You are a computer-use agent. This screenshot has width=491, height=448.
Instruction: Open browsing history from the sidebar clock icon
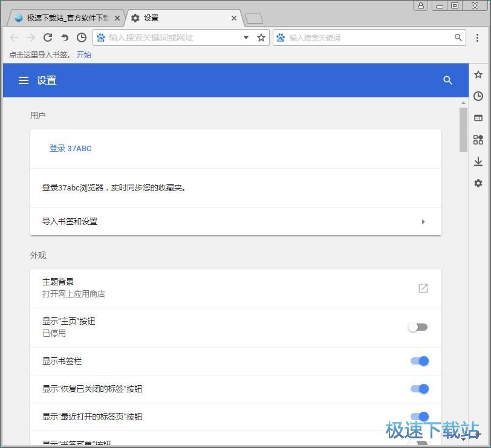pyautogui.click(x=478, y=96)
